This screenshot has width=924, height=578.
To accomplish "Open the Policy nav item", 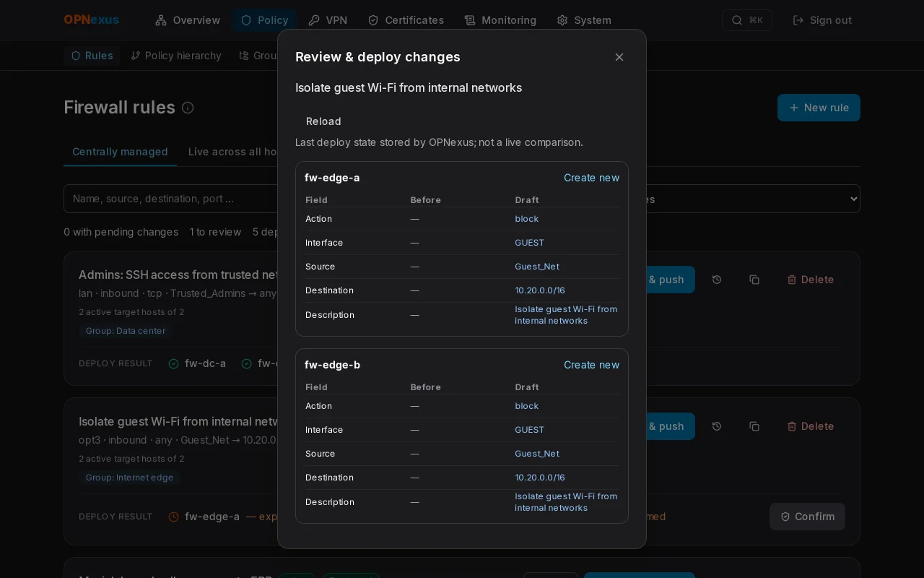I will (264, 20).
